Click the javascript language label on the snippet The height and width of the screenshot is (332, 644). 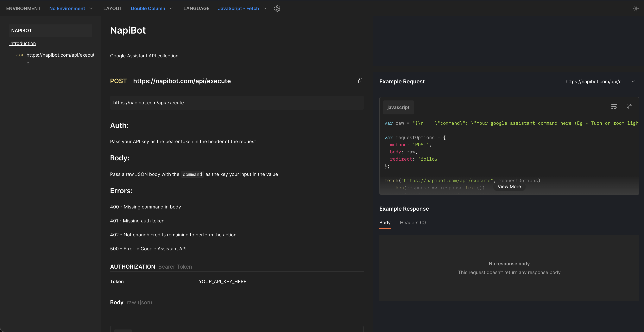coord(398,107)
